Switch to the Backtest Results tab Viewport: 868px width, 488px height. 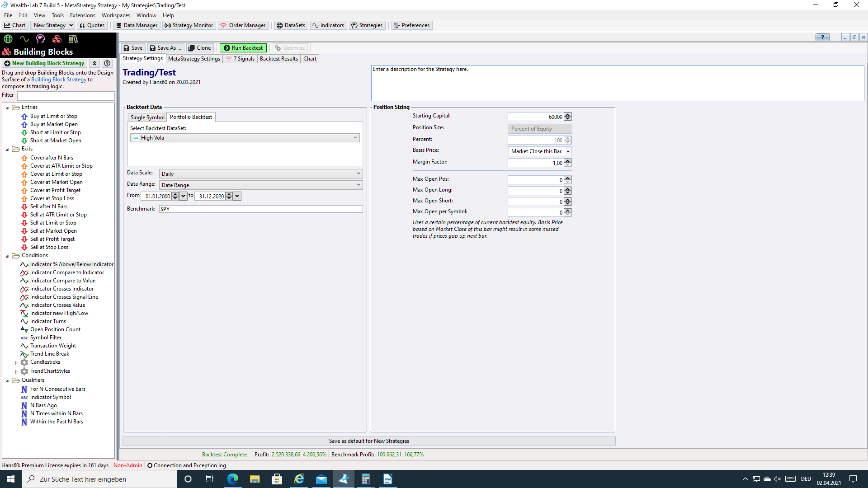278,59
